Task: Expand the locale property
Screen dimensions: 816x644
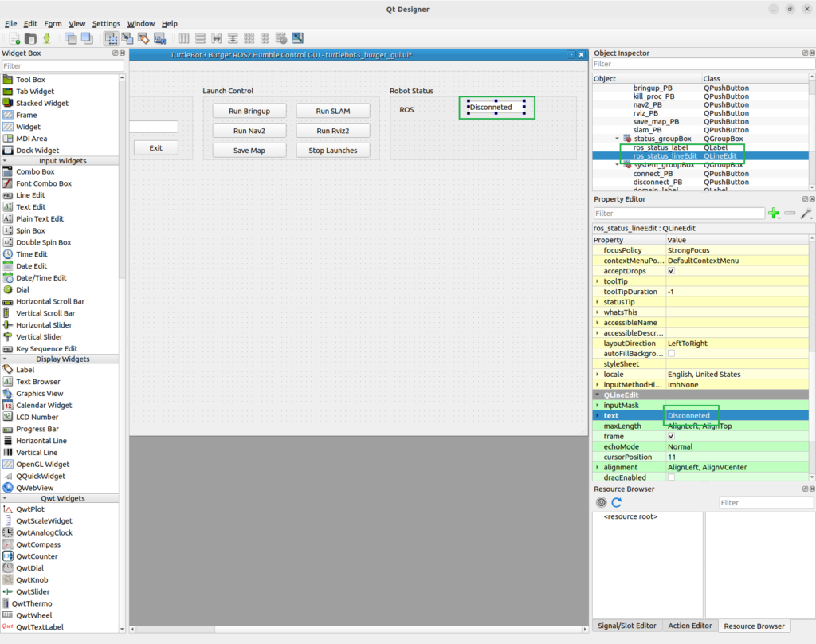Action: click(598, 375)
